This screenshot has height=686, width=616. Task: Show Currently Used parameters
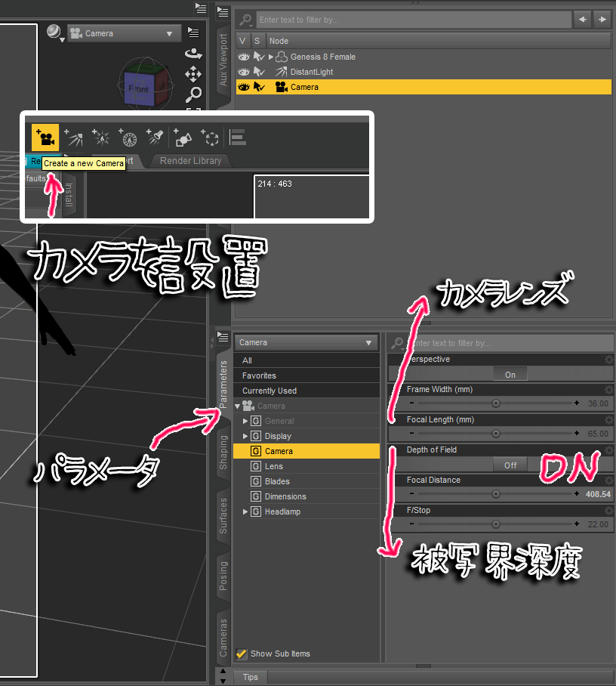(x=306, y=391)
